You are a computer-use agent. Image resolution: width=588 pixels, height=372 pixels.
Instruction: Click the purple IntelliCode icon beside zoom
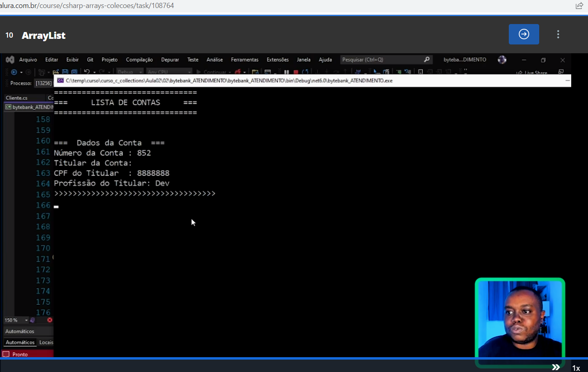coord(32,320)
